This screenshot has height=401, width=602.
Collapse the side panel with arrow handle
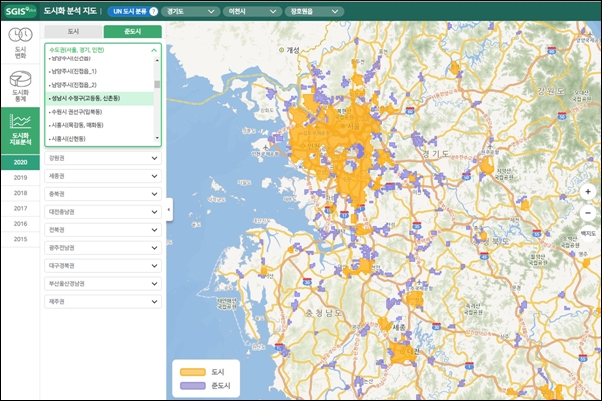click(169, 210)
